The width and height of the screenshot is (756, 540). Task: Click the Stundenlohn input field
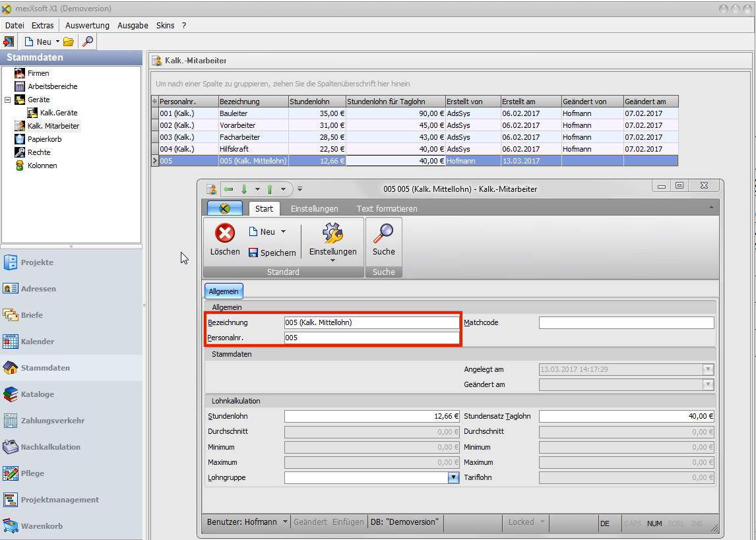tap(371, 416)
